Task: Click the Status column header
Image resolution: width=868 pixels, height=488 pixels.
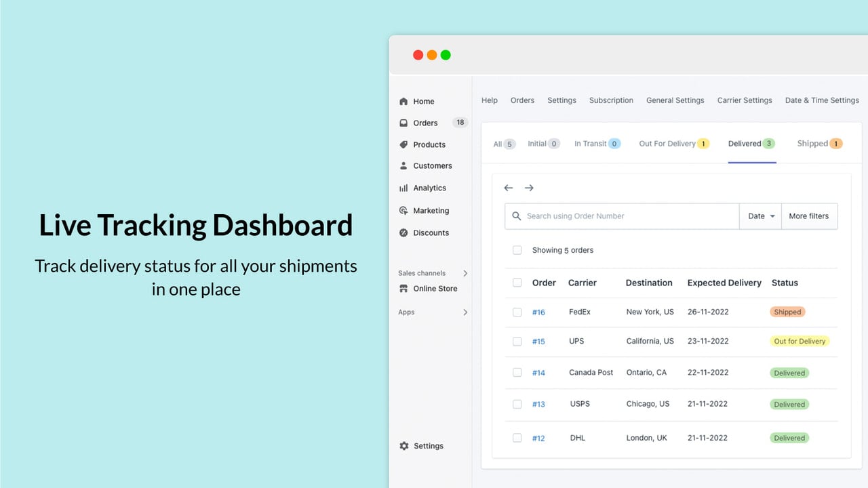Action: [x=785, y=283]
